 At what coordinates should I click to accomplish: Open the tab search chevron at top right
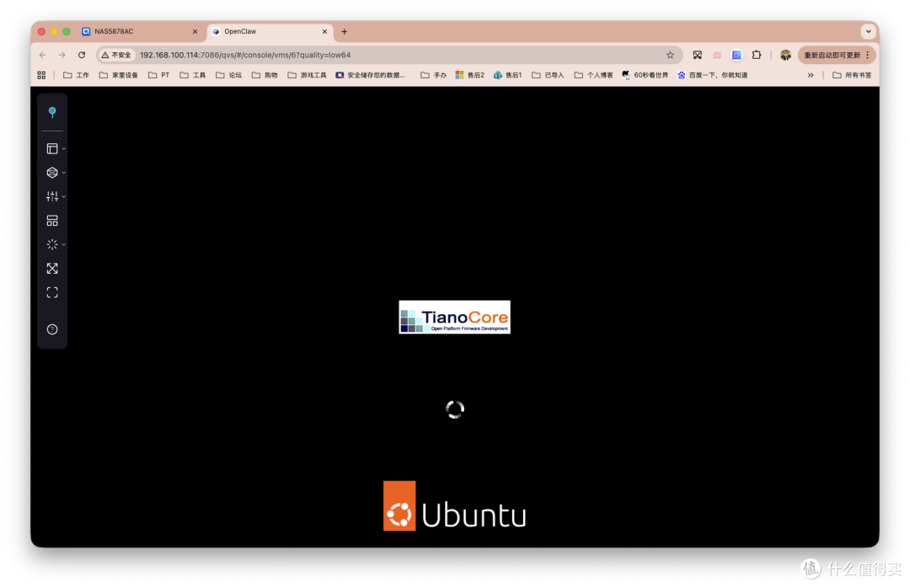868,31
